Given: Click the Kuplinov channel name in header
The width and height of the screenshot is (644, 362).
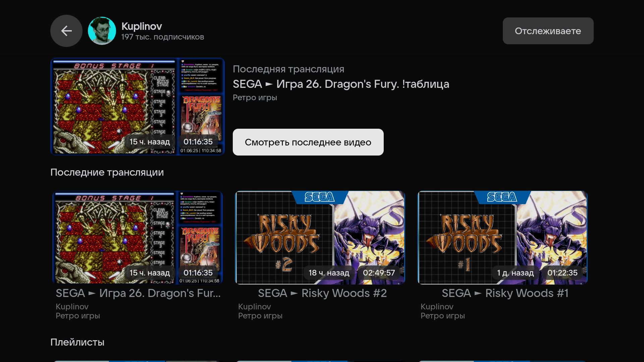Looking at the screenshot, I should pyautogui.click(x=142, y=26).
